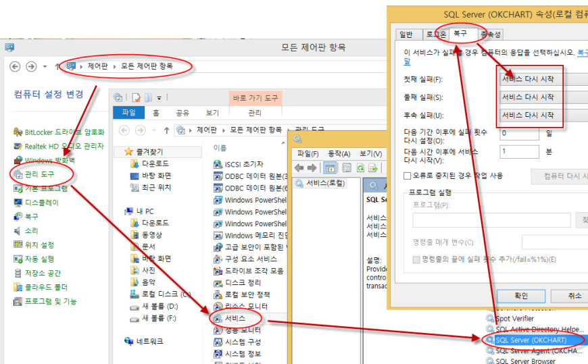This screenshot has width=588, height=364.
Task: Open the 공유 ribbon tab in Explorer
Action: click(182, 113)
